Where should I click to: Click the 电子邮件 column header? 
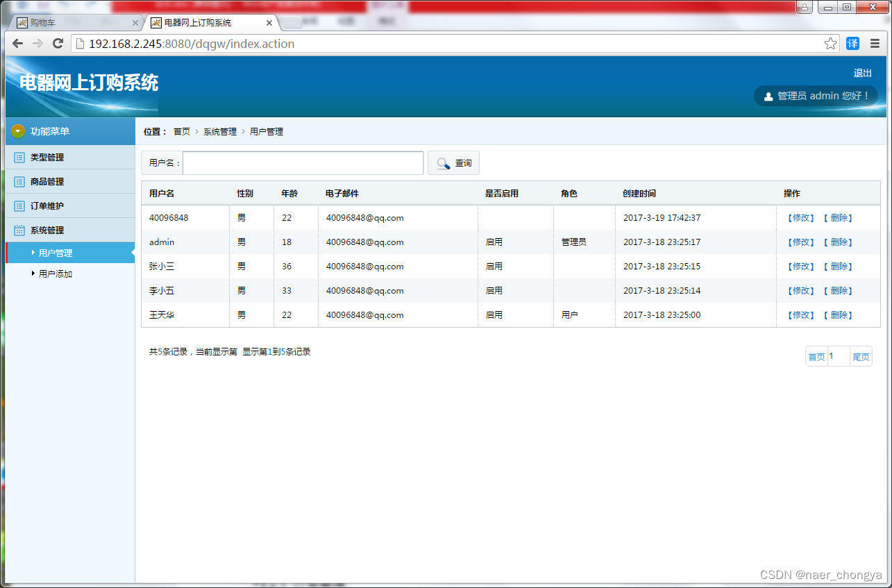coord(342,194)
